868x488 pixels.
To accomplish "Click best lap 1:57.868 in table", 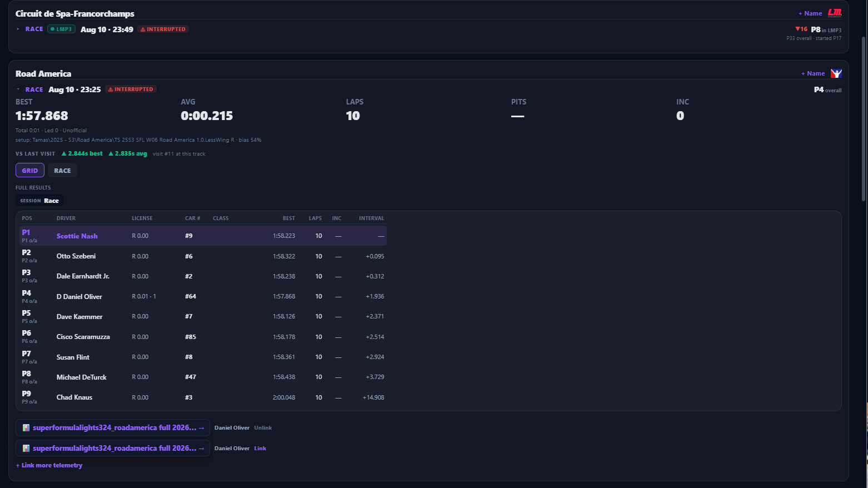I will coord(284,297).
